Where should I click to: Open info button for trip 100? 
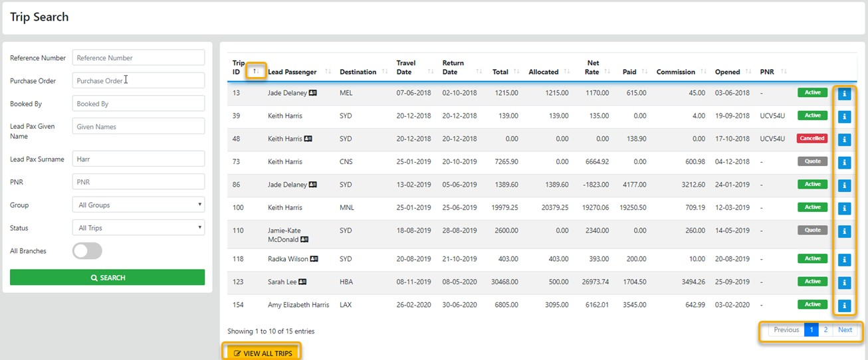click(844, 209)
